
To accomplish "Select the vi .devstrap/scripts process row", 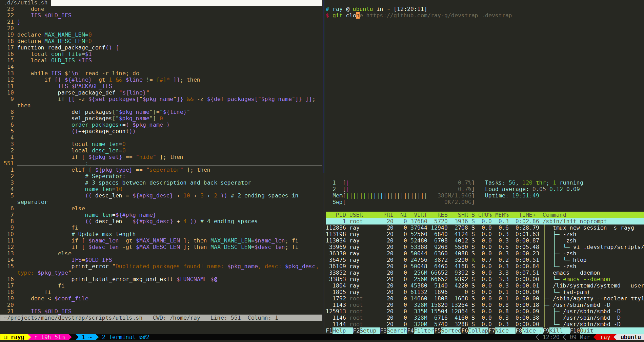I will tap(485, 247).
